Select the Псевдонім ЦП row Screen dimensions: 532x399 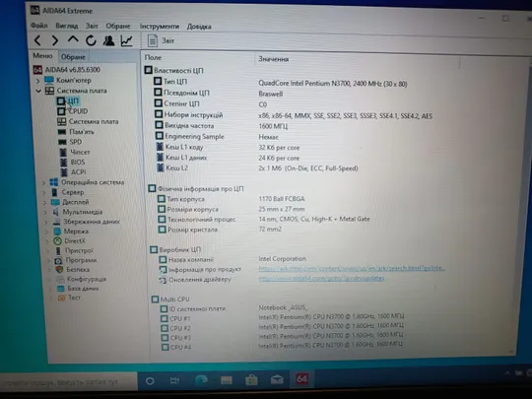pyautogui.click(x=218, y=93)
